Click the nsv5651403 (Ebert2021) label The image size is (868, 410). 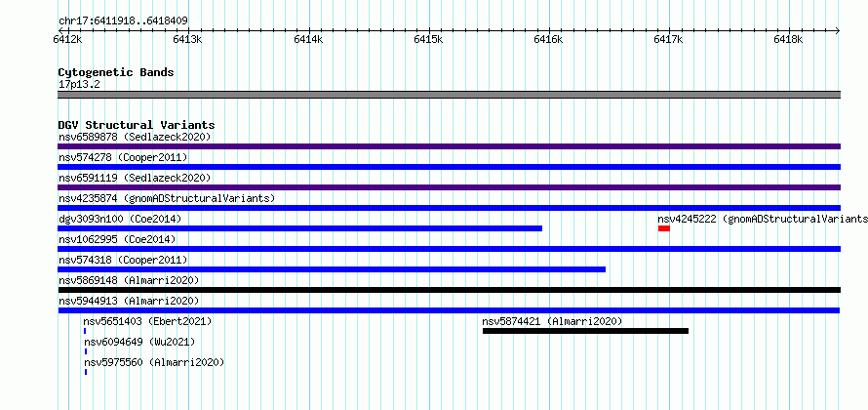click(148, 321)
